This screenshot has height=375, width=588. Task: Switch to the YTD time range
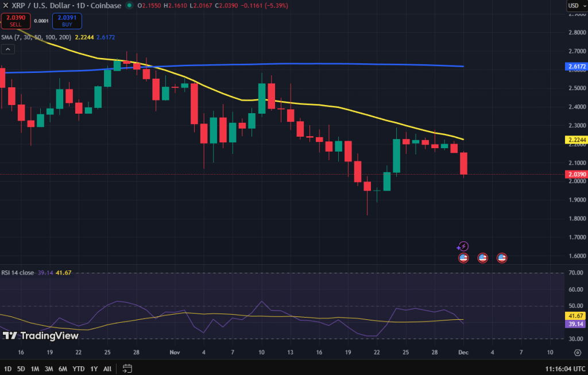click(78, 368)
